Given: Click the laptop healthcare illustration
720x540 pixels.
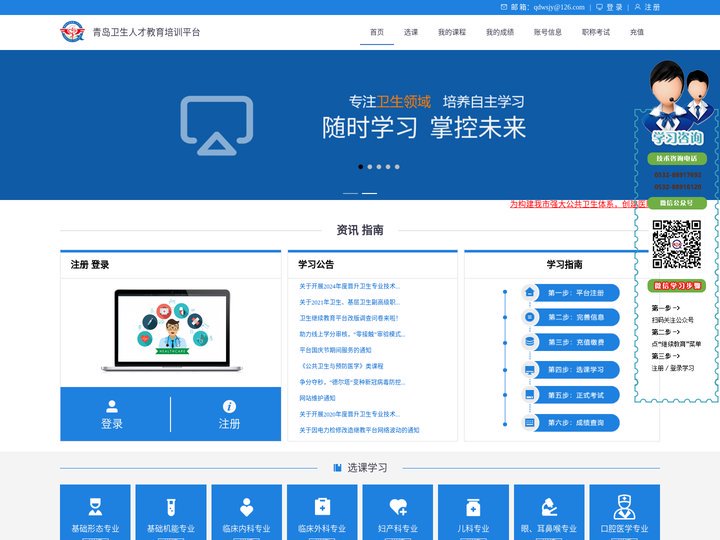Looking at the screenshot, I should pyautogui.click(x=171, y=331).
